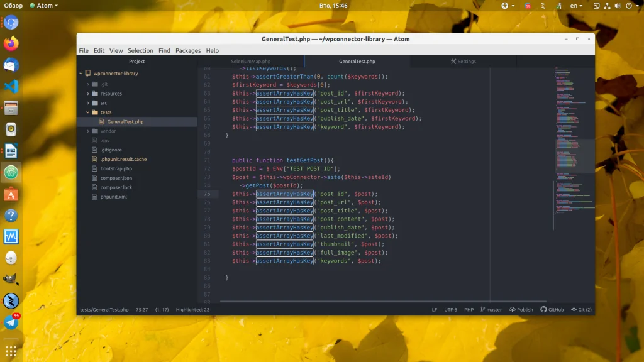Open the en keyboard layout dropdown
644x362 pixels.
[x=575, y=6]
